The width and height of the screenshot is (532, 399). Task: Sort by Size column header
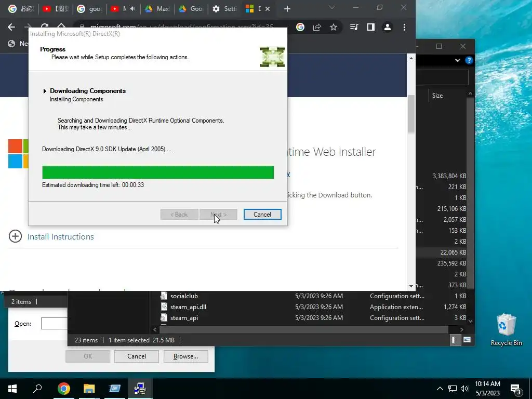pyautogui.click(x=437, y=96)
